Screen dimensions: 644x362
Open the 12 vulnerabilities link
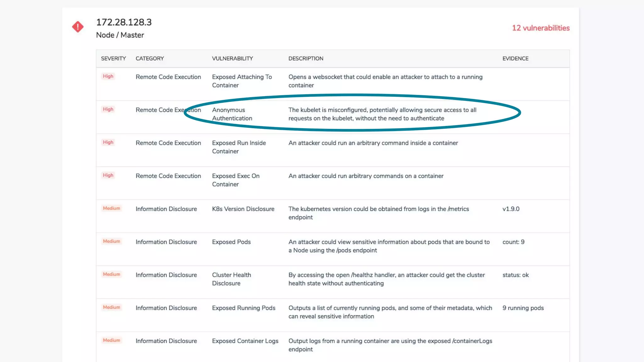coord(541,28)
